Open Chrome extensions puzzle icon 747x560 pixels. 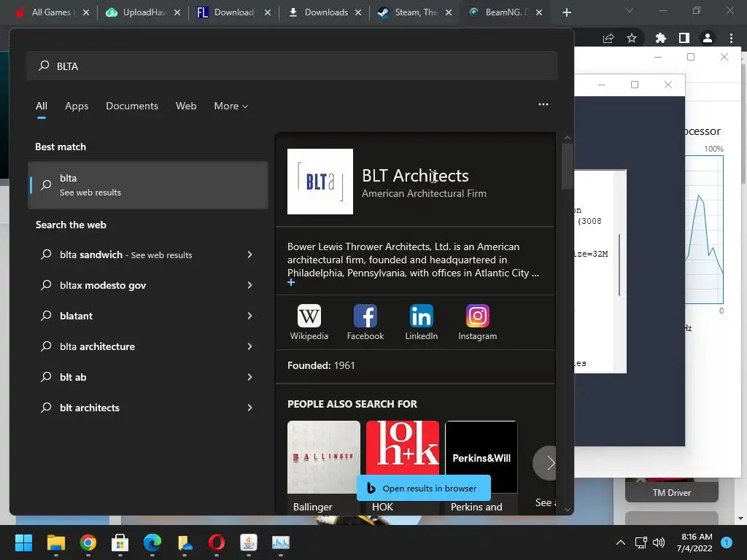click(660, 38)
